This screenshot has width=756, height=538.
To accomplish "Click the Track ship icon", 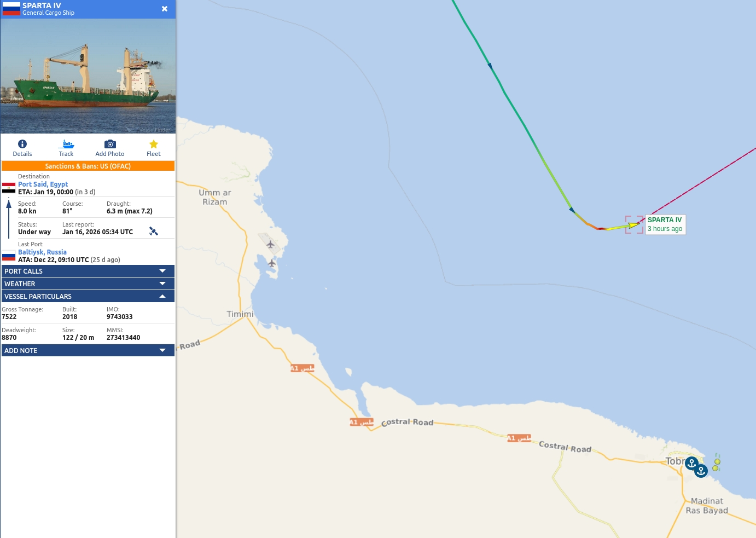I will [x=66, y=144].
